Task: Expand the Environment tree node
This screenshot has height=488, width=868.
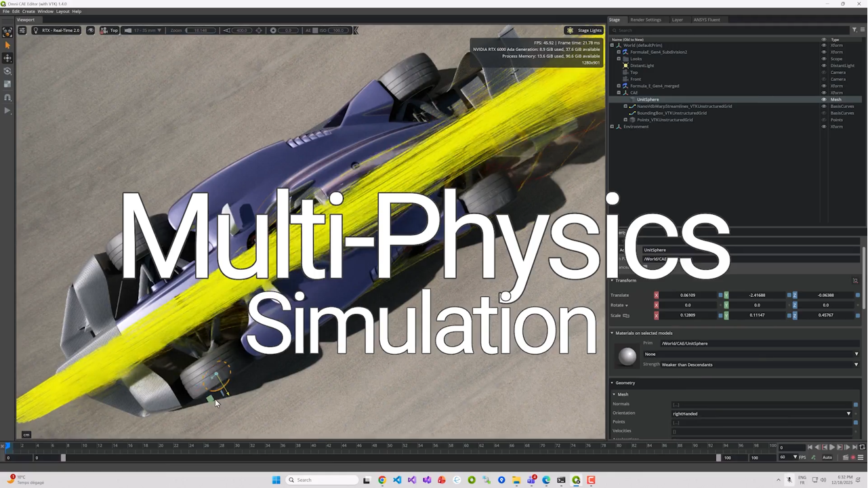Action: pos(612,127)
